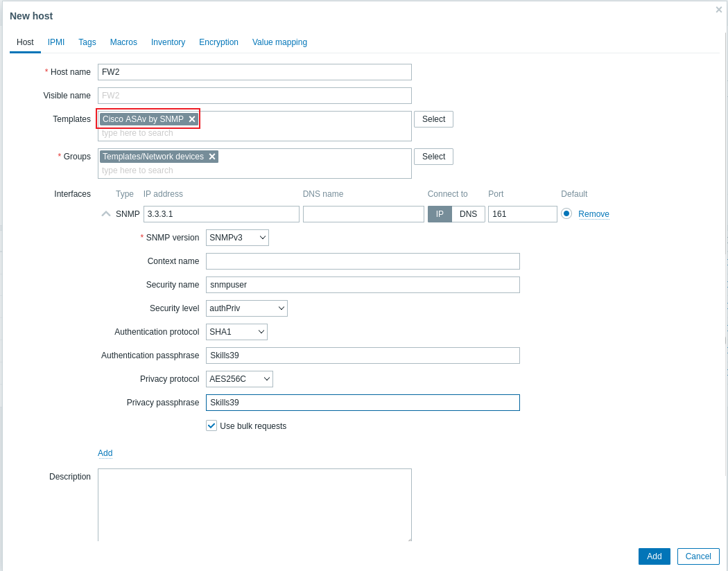Toggle the Use bulk requests checkbox

click(211, 425)
